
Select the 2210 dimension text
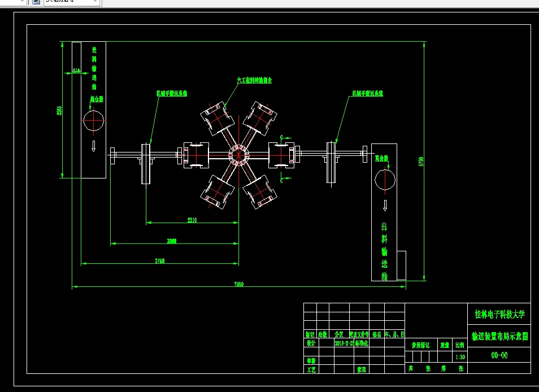pyautogui.click(x=192, y=220)
